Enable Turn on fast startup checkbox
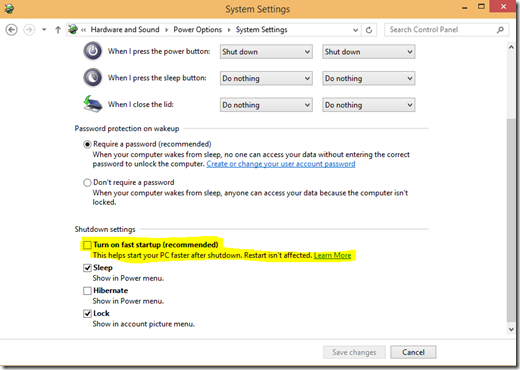 (x=87, y=245)
